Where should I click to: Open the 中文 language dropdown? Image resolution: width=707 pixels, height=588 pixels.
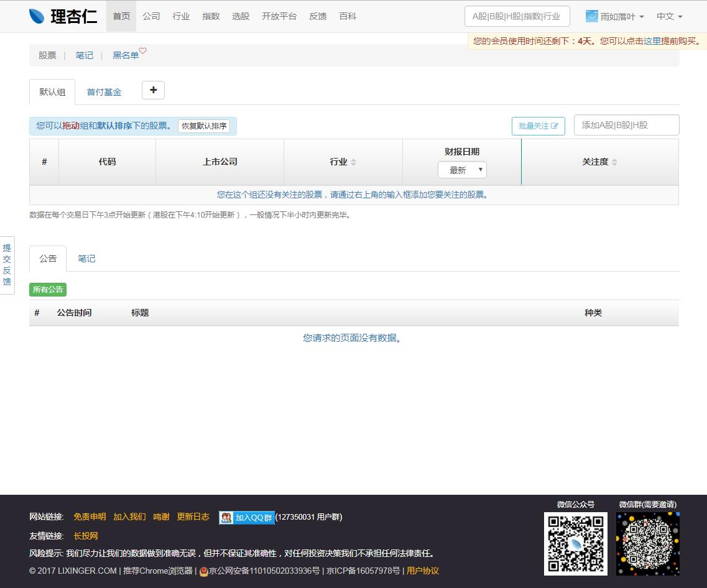(x=670, y=16)
